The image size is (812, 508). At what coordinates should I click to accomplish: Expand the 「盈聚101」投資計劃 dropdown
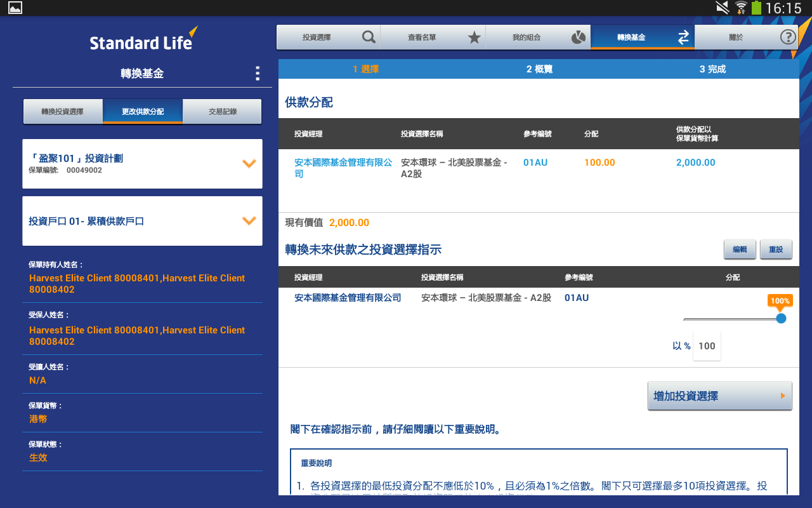coord(142,164)
